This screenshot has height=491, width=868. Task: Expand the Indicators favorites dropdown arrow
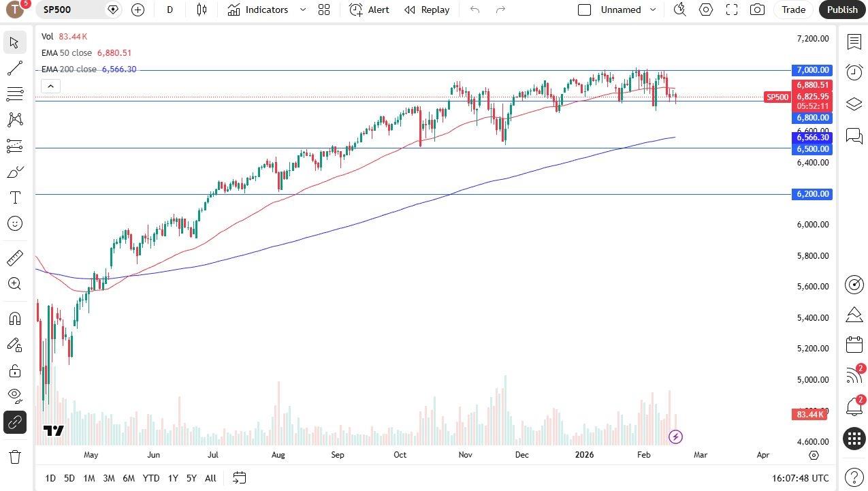pos(303,10)
